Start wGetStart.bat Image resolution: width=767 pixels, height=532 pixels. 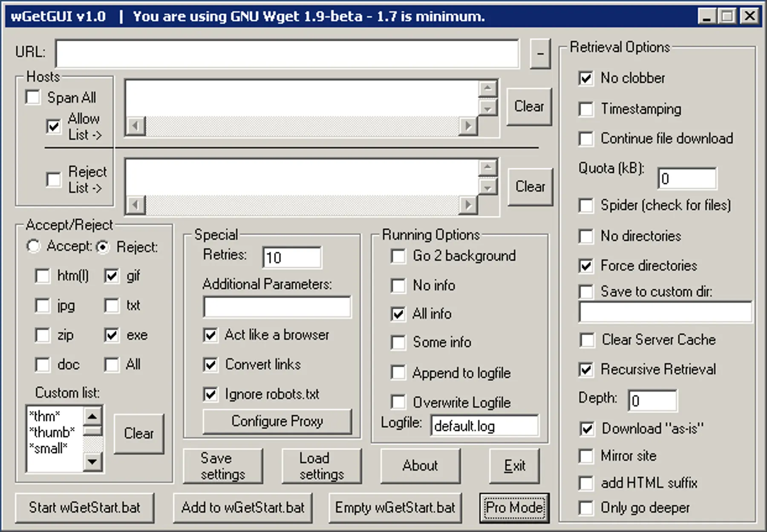tap(84, 508)
